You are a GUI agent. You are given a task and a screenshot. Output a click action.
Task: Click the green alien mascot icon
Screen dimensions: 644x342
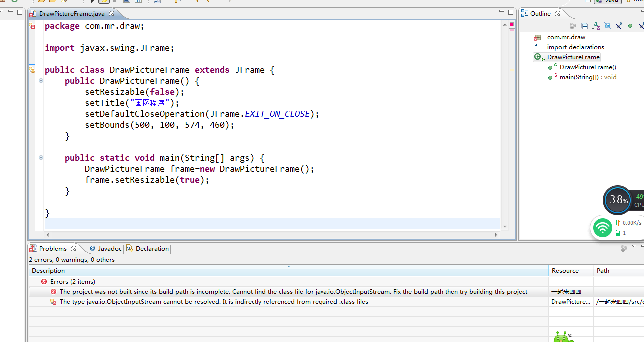pyautogui.click(x=563, y=337)
